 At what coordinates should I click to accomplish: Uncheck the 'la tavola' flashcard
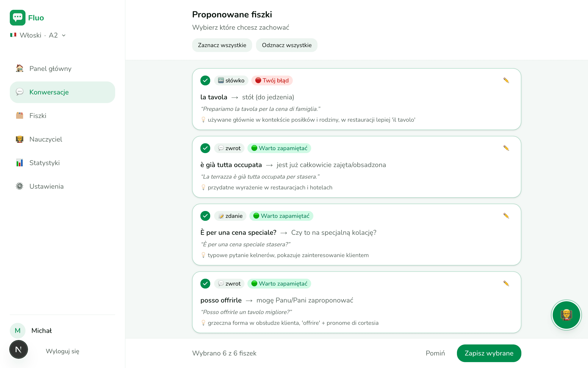click(205, 80)
